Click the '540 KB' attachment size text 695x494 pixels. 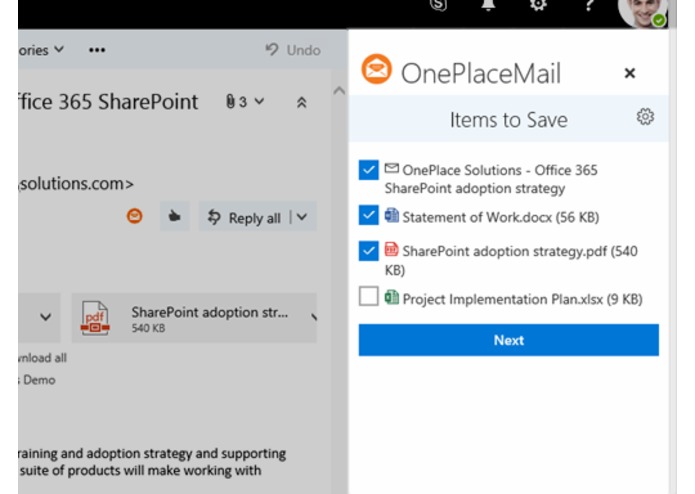click(x=148, y=328)
